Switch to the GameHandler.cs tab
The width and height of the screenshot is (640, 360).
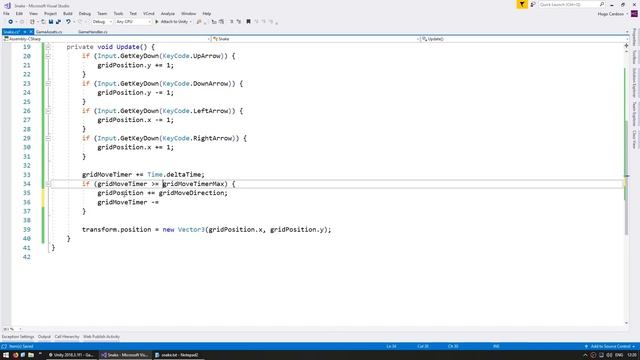click(x=93, y=32)
